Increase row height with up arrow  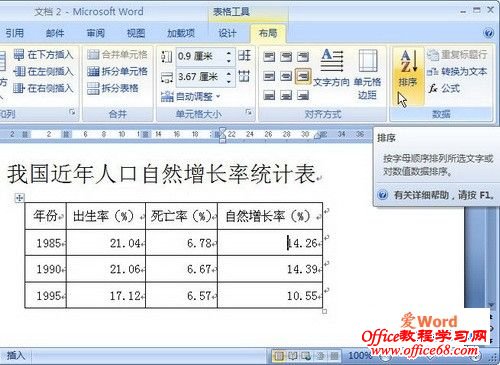click(x=229, y=52)
